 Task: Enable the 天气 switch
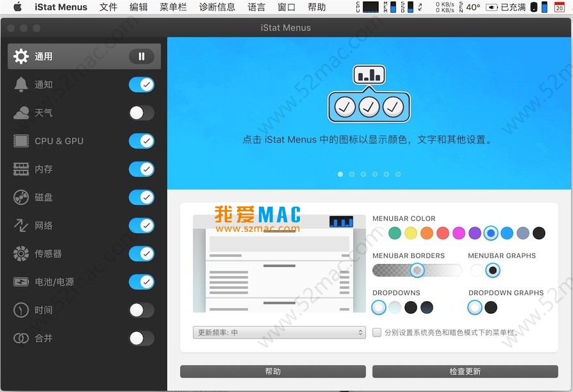142,113
